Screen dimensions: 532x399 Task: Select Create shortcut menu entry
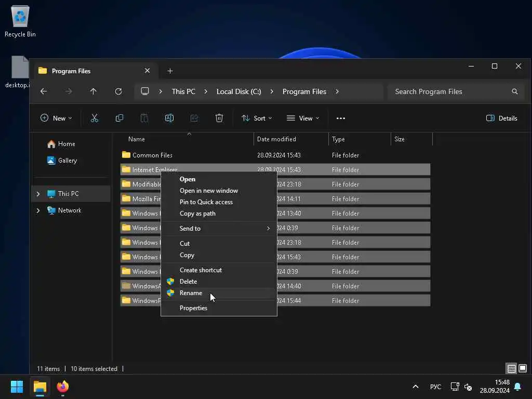(219, 270)
